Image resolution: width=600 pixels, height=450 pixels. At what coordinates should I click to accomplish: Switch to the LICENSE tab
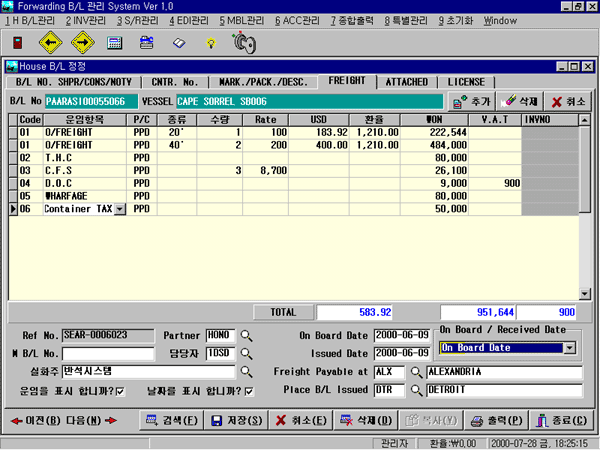pyautogui.click(x=466, y=82)
